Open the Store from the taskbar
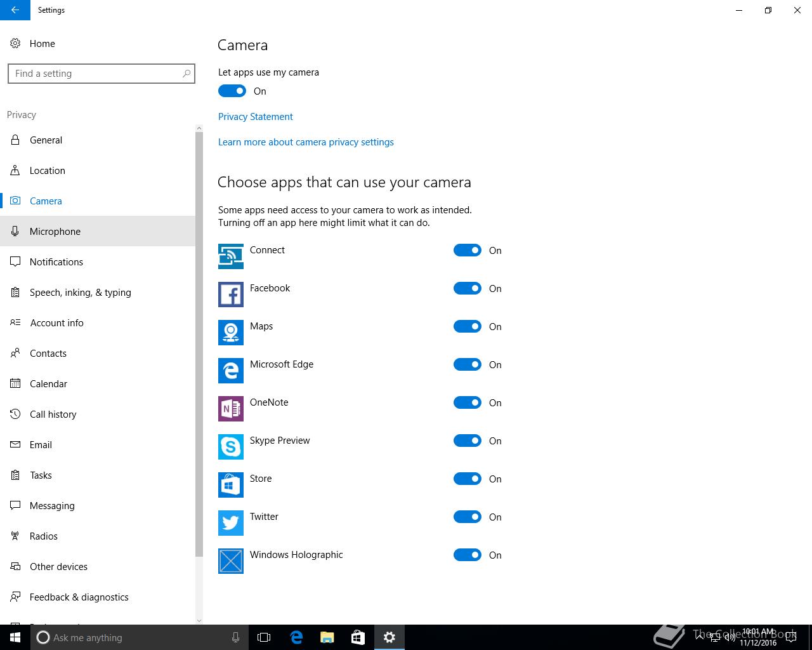This screenshot has height=650, width=812. pos(358,637)
